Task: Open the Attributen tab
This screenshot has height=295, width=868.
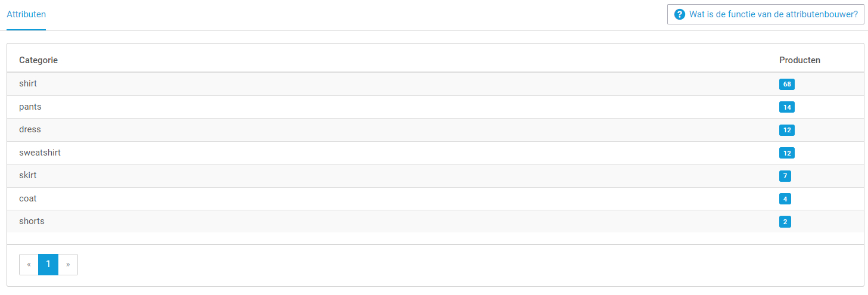Action: [26, 14]
